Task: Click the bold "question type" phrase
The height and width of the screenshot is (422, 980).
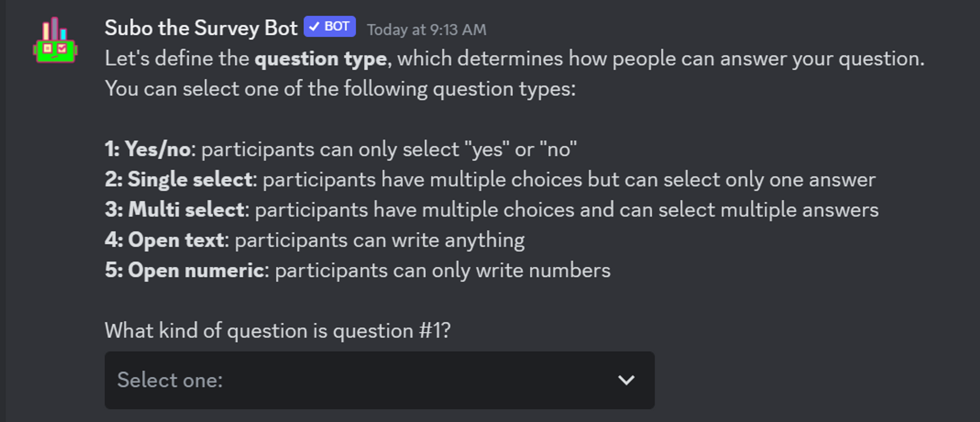Action: 320,59
